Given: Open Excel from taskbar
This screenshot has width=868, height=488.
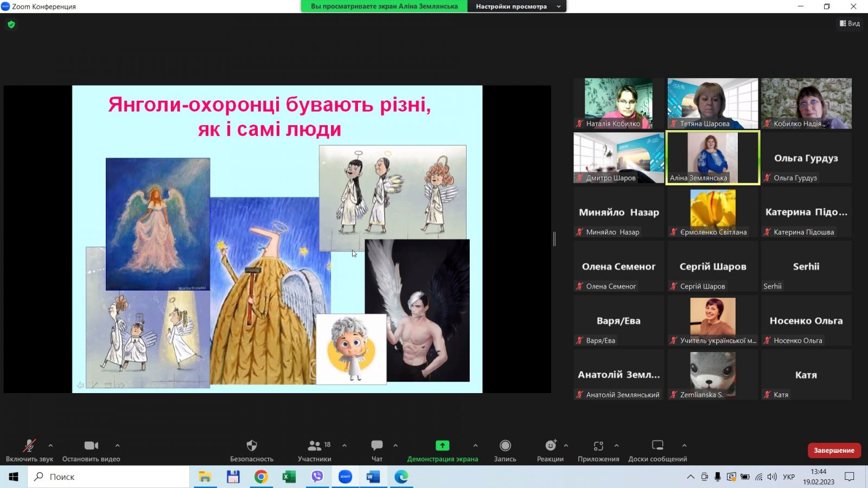Looking at the screenshot, I should pyautogui.click(x=289, y=477).
